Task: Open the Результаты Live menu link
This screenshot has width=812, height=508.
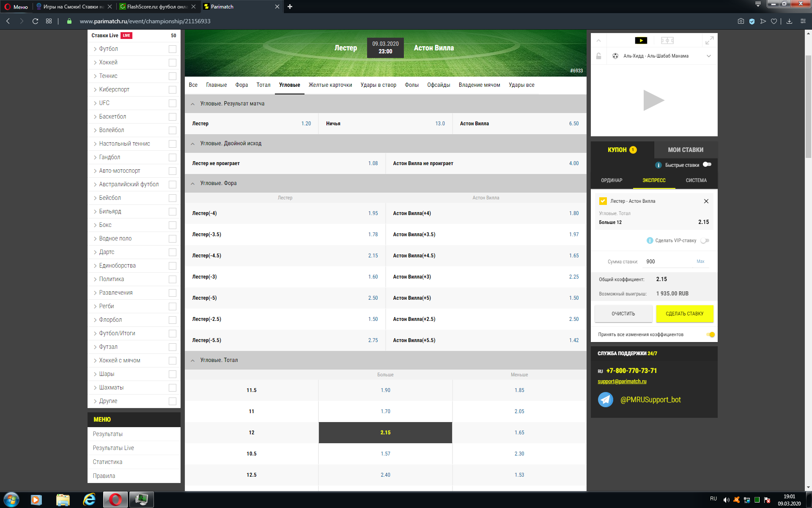Action: (x=113, y=448)
